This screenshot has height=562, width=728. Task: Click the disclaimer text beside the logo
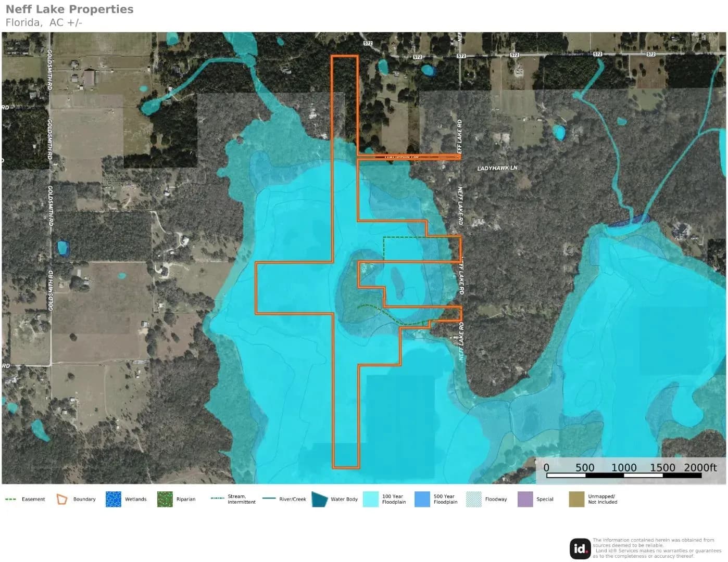pyautogui.click(x=657, y=548)
